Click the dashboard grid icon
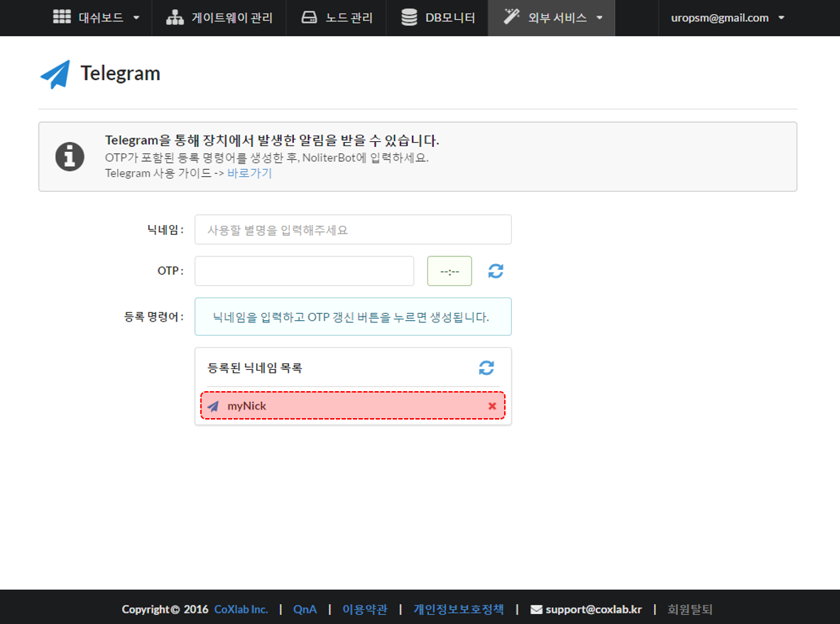Viewport: 840px width, 624px height. click(x=62, y=17)
